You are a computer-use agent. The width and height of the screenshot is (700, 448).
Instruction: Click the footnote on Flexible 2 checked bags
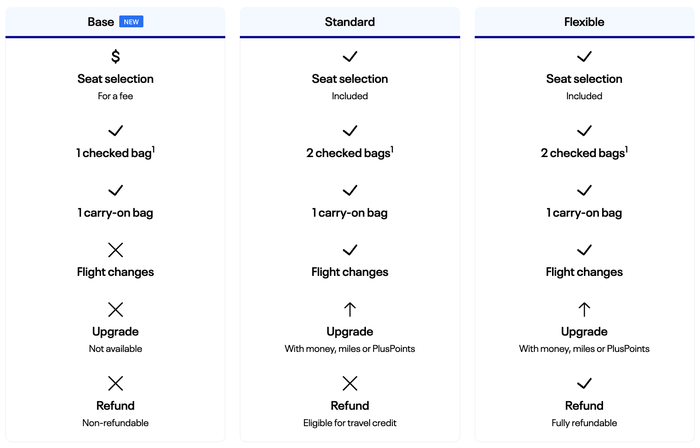[626, 149]
